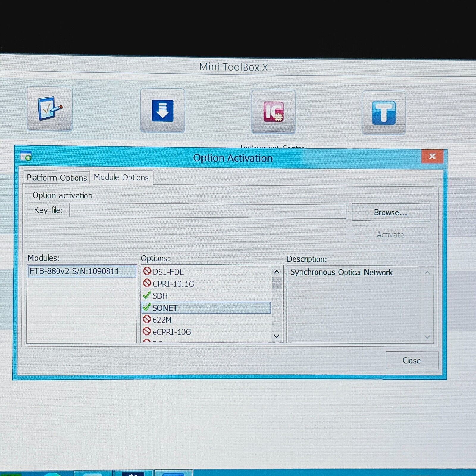Click the green checkmark icon beside SDH

pos(147,295)
